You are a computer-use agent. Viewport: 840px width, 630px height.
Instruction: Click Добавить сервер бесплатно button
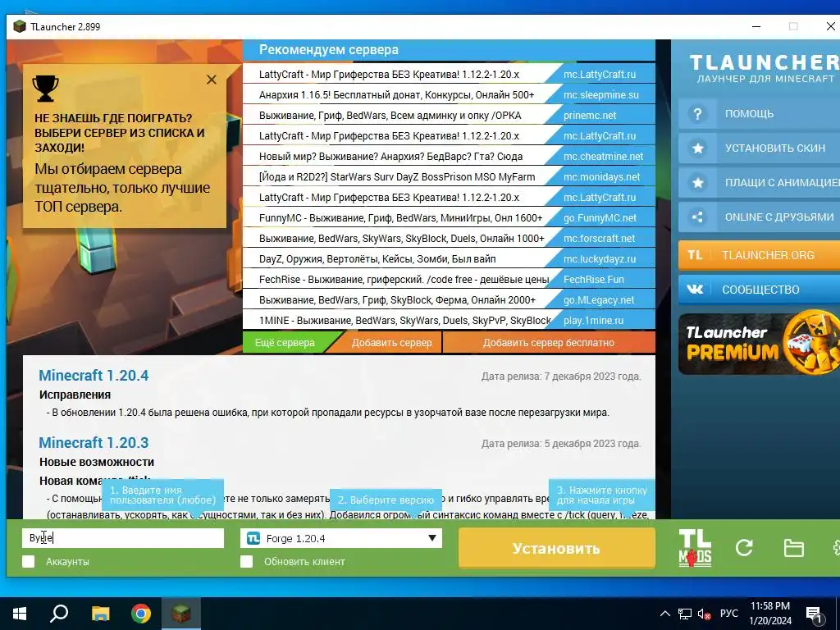click(x=549, y=343)
